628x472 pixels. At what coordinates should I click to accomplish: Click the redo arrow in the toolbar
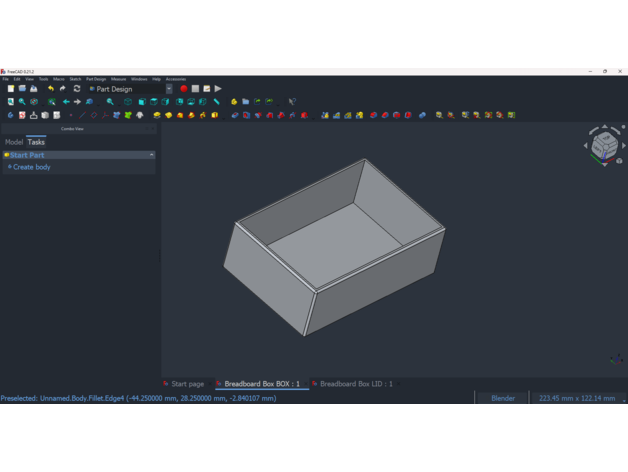[x=63, y=89]
